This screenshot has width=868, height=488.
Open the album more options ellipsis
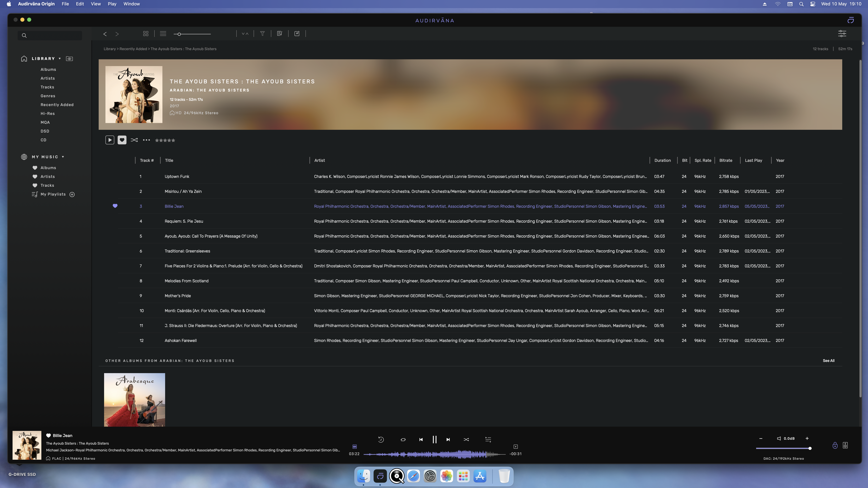pyautogui.click(x=146, y=140)
